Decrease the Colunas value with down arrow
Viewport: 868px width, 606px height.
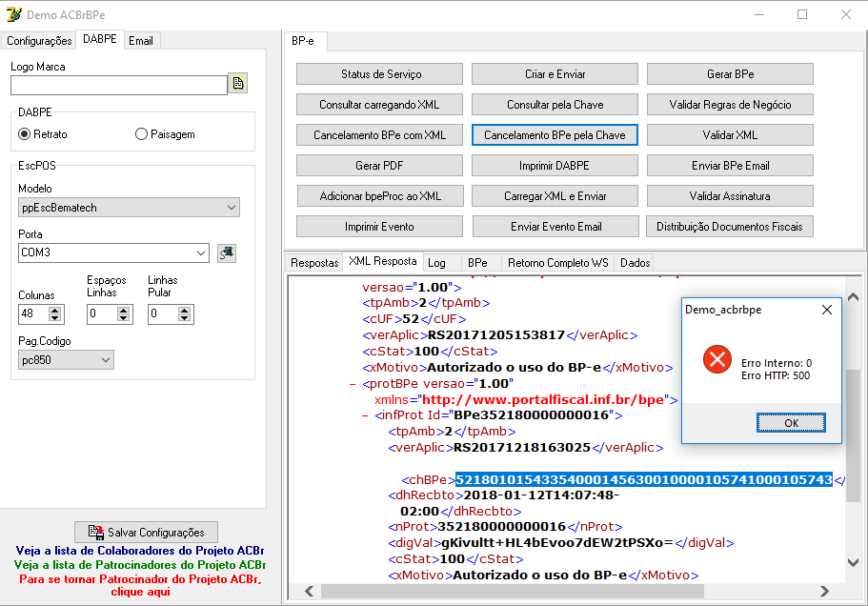pos(54,318)
